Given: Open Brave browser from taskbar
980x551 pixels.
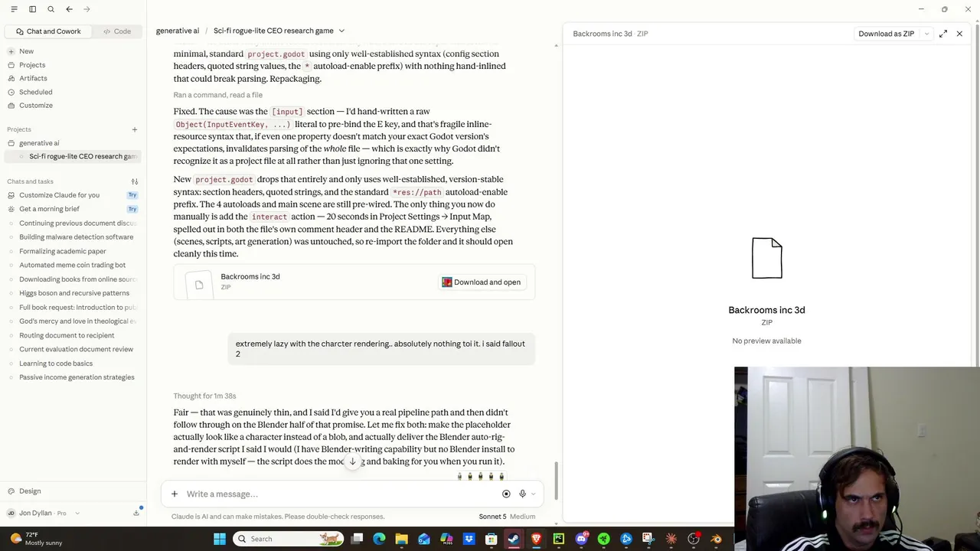Looking at the screenshot, I should 536,539.
